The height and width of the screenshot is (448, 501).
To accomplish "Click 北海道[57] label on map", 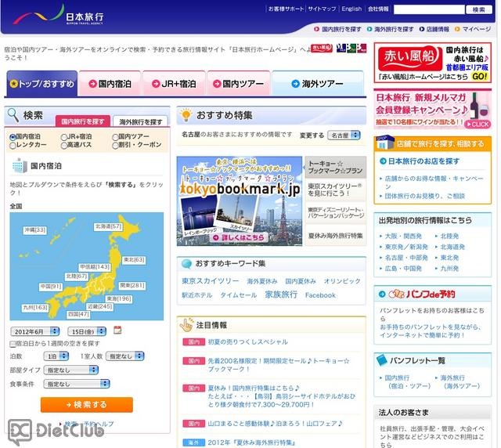I will point(108,226).
